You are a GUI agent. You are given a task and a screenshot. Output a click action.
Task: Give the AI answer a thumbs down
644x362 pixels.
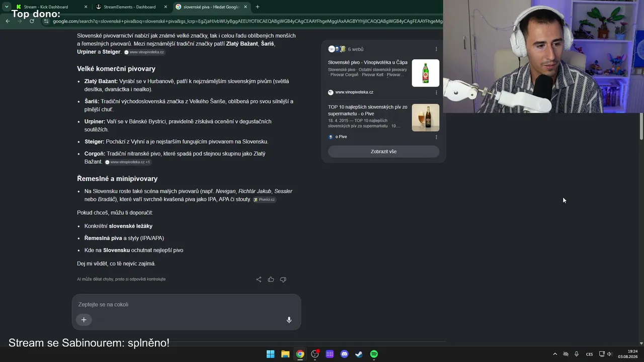[x=283, y=280]
